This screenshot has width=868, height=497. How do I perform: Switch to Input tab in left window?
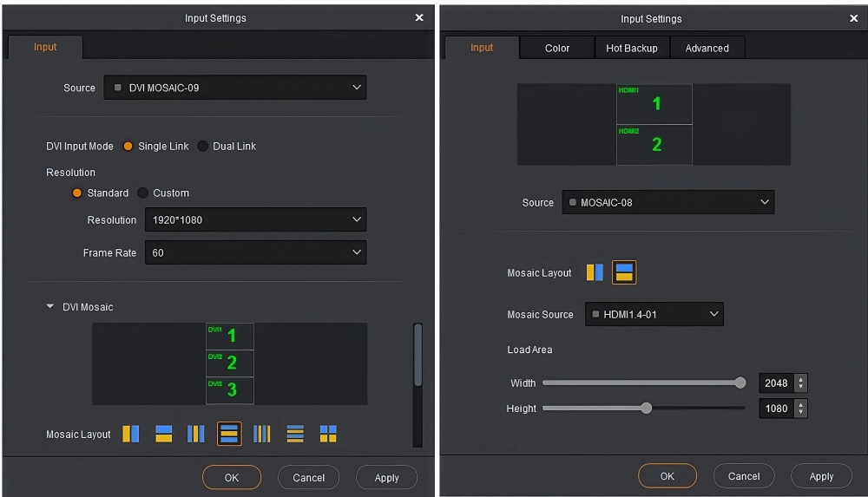click(x=45, y=47)
